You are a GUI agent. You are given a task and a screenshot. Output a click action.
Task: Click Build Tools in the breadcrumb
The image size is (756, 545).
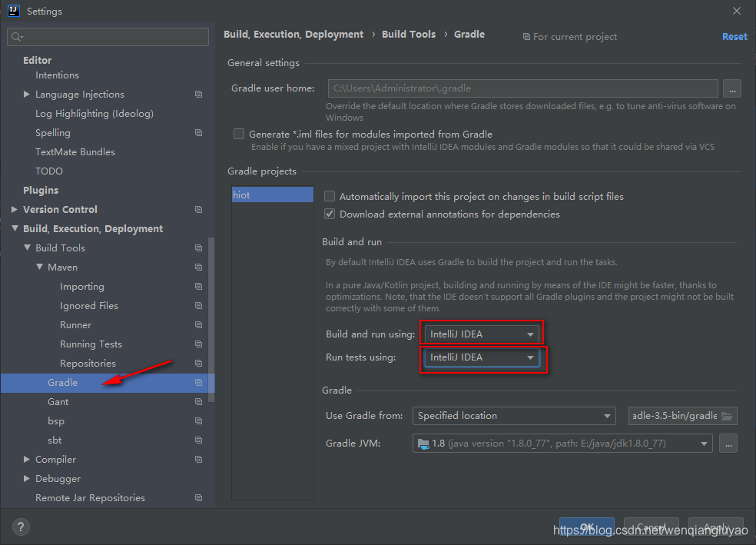pyautogui.click(x=409, y=35)
